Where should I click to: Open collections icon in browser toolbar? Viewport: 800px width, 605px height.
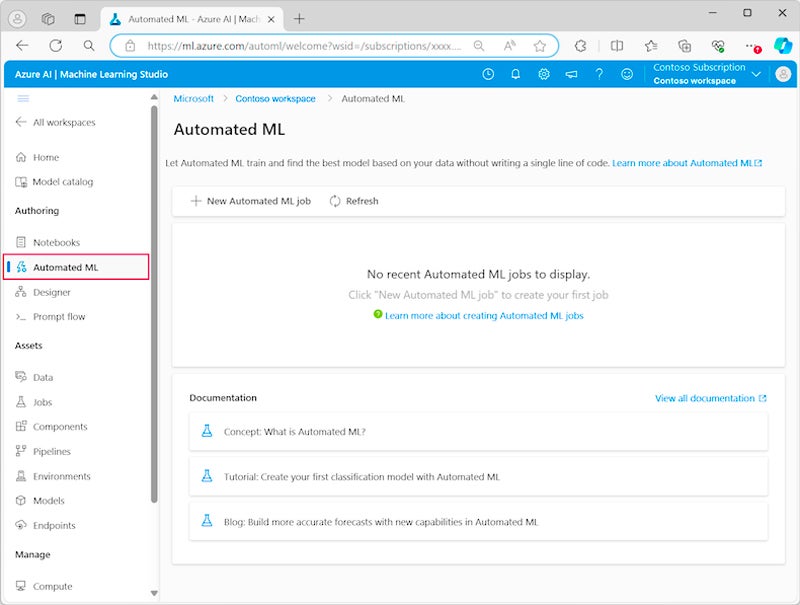pyautogui.click(x=685, y=46)
